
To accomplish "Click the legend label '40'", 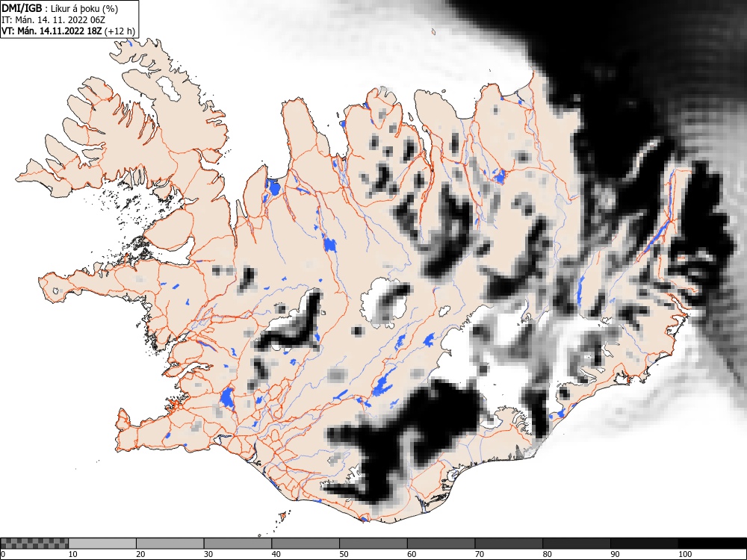I will [x=276, y=554].
